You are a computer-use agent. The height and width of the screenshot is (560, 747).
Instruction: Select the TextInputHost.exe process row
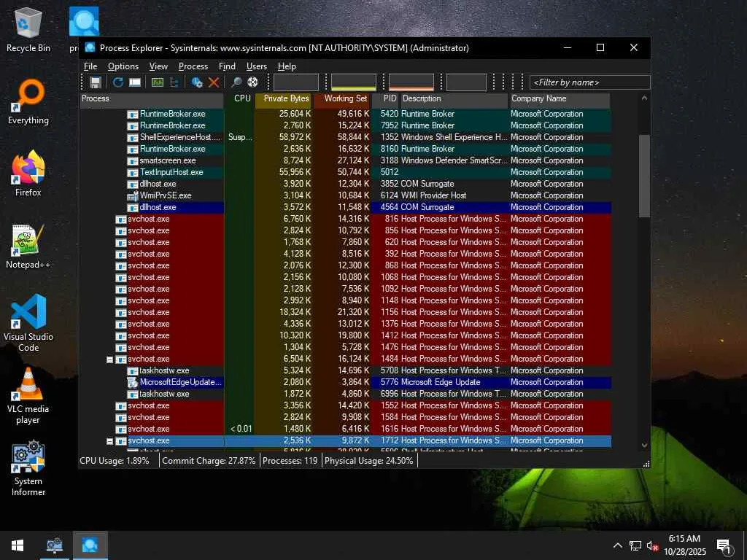pos(345,172)
